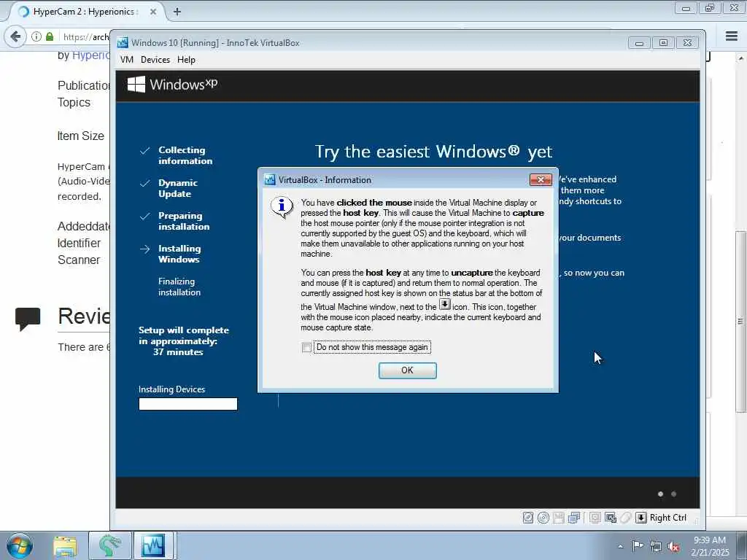
Task: Click 'Installing Windows' setup step
Action: (179, 254)
